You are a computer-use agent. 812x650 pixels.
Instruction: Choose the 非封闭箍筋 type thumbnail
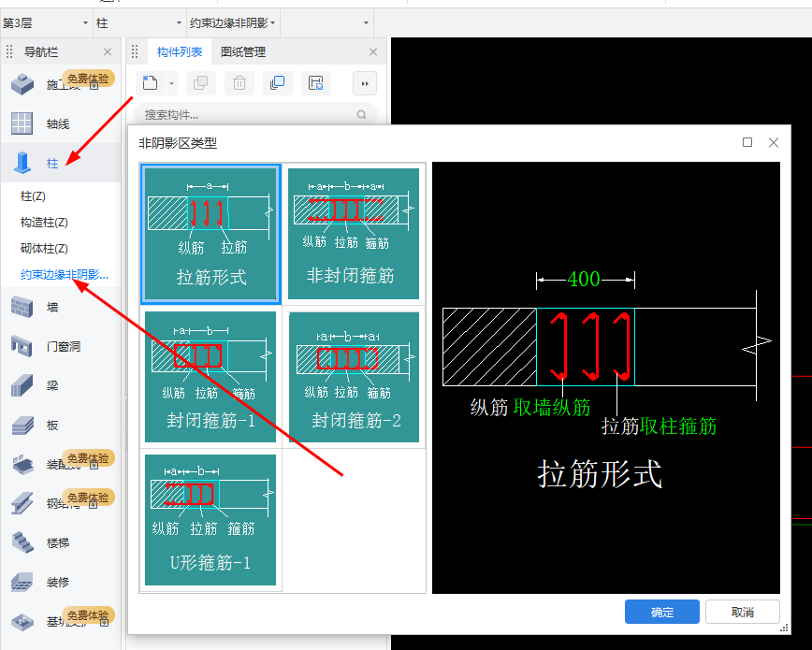point(354,233)
